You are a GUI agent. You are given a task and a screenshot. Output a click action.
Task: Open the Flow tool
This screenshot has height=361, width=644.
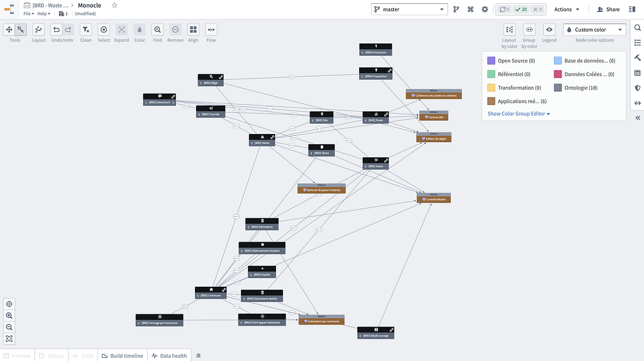(211, 30)
